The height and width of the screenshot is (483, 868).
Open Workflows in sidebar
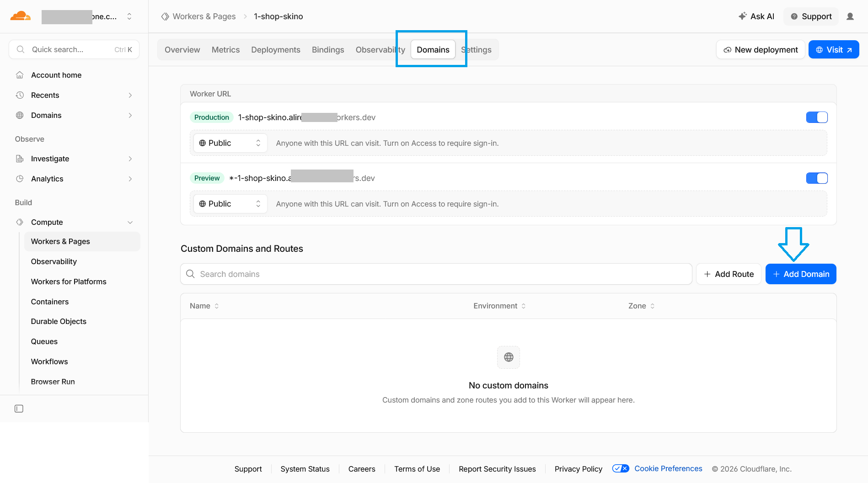point(49,361)
